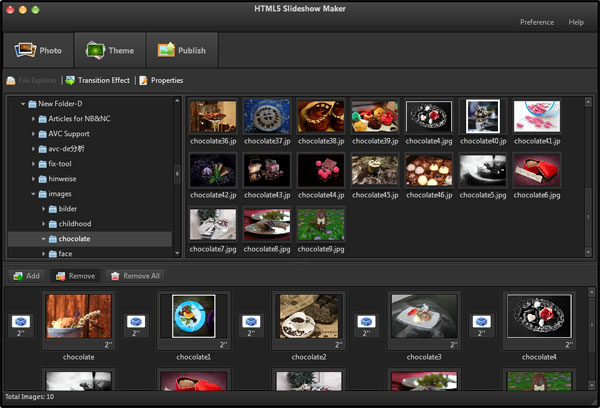This screenshot has height=408, width=600.
Task: Click folder tree scroll down arrow
Action: [x=177, y=253]
